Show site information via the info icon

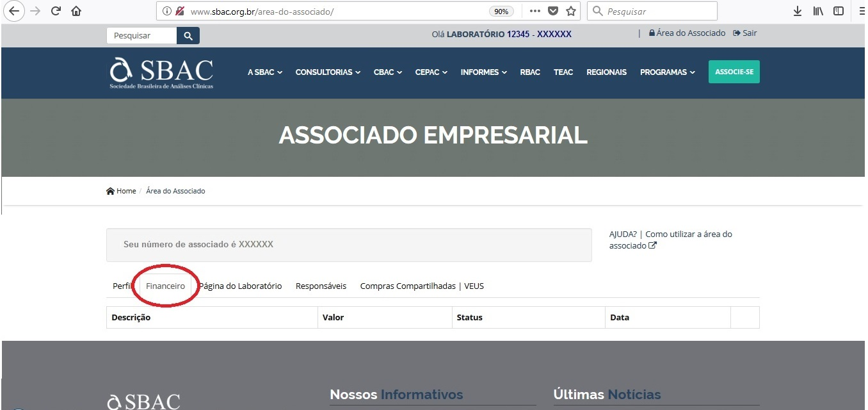(x=166, y=11)
